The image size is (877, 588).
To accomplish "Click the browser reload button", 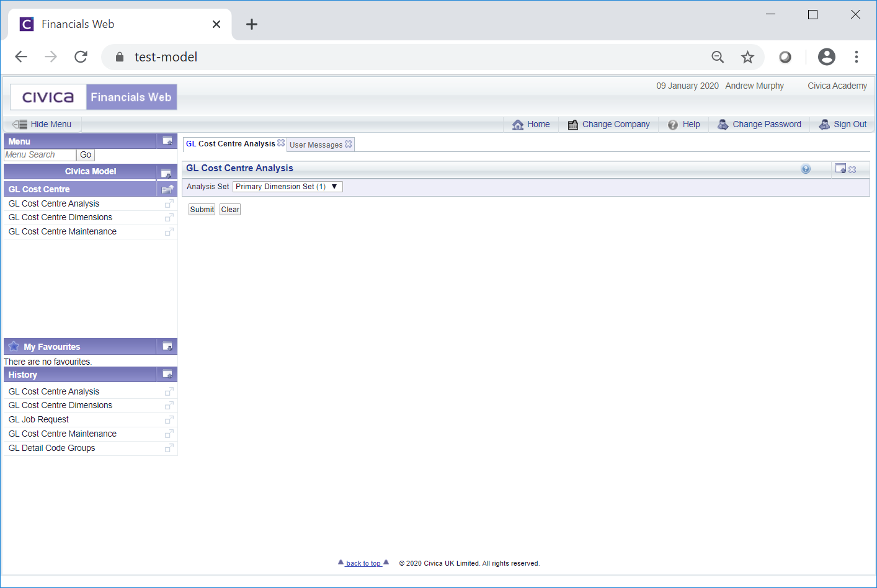I will pos(81,57).
